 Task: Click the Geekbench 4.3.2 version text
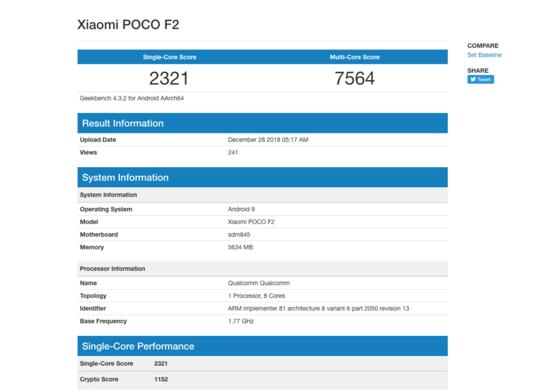point(131,98)
